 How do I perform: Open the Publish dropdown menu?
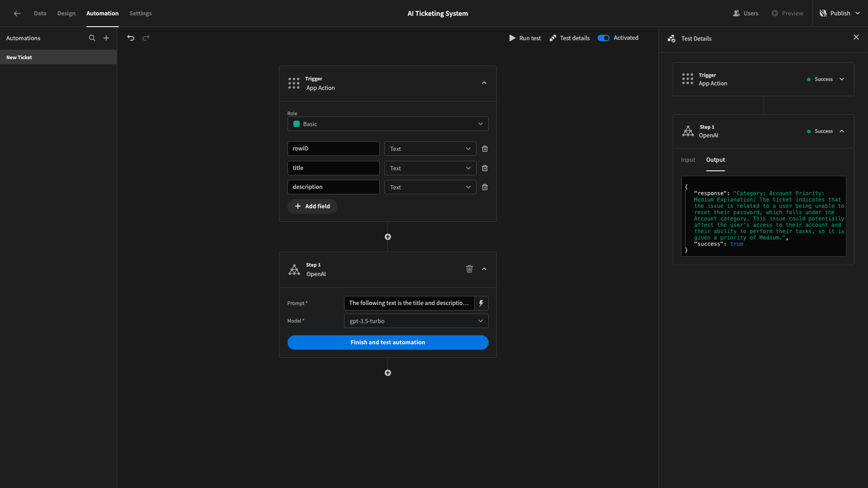tap(840, 14)
